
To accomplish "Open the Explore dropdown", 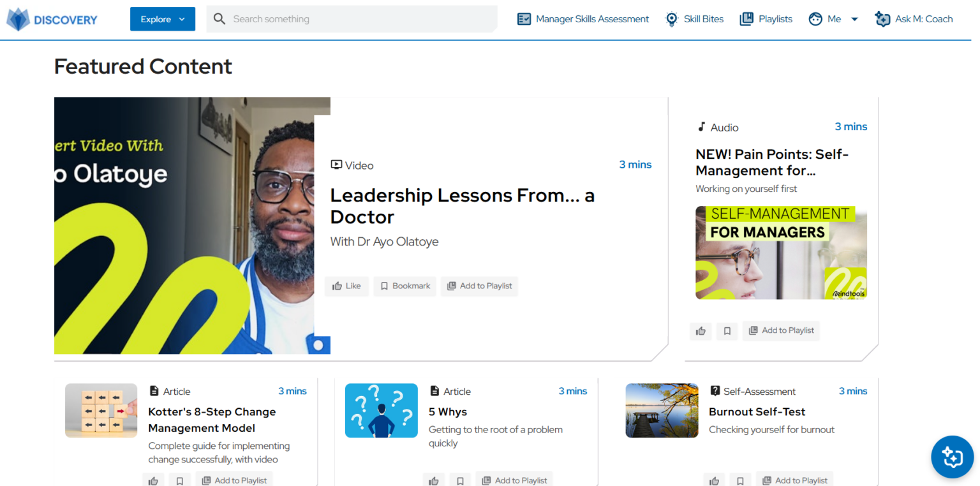I will tap(162, 18).
